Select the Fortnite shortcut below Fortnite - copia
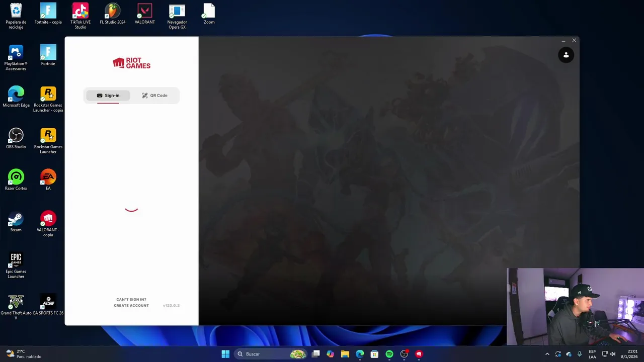Viewport: 644px width, 362px height. tap(48, 55)
